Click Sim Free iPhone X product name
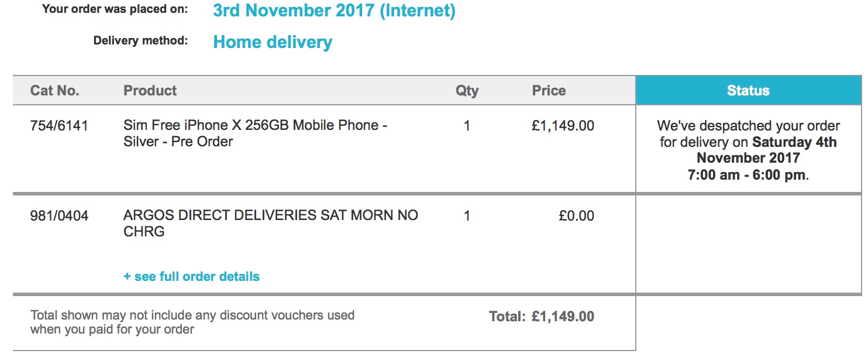Screen dimensions: 868x364 (x=256, y=133)
